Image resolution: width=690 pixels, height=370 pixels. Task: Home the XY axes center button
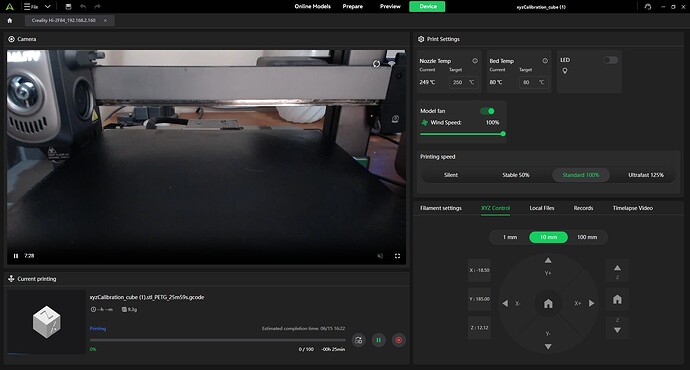548,304
